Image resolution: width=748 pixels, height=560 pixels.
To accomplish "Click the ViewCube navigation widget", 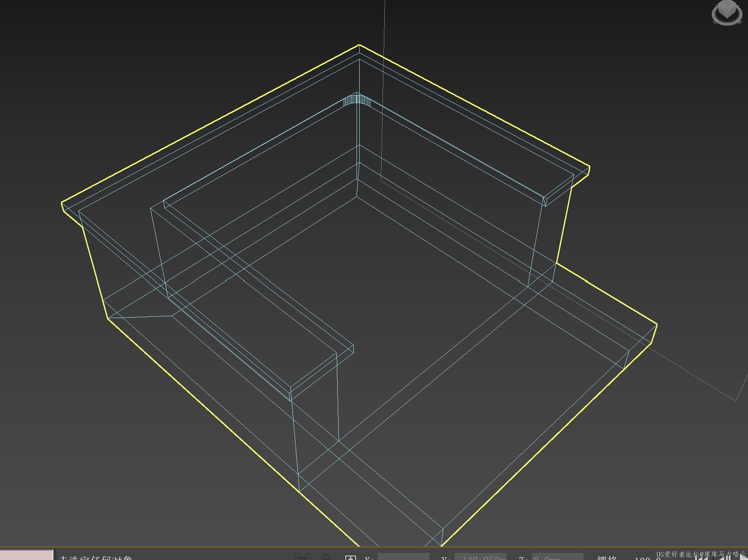I will click(x=727, y=12).
